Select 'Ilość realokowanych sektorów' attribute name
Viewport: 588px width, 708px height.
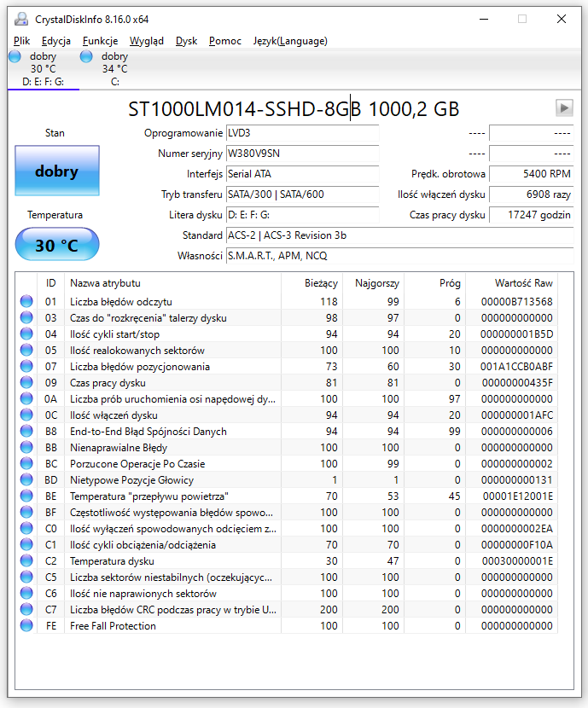(137, 351)
